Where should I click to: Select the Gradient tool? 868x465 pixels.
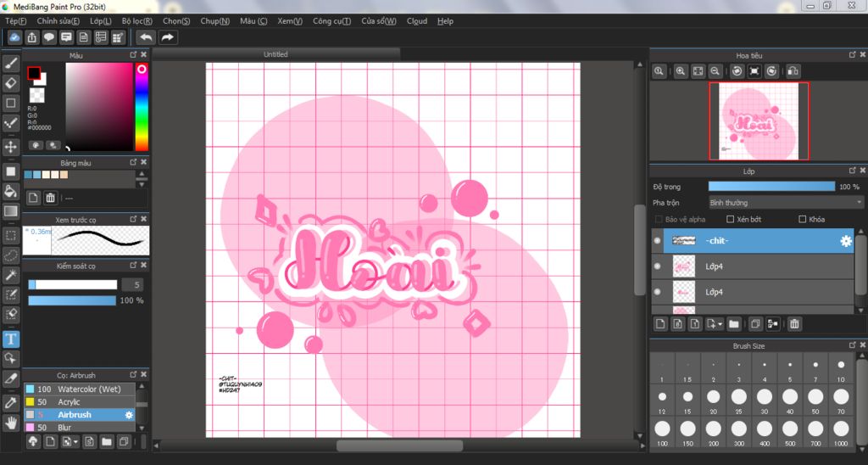[10, 211]
